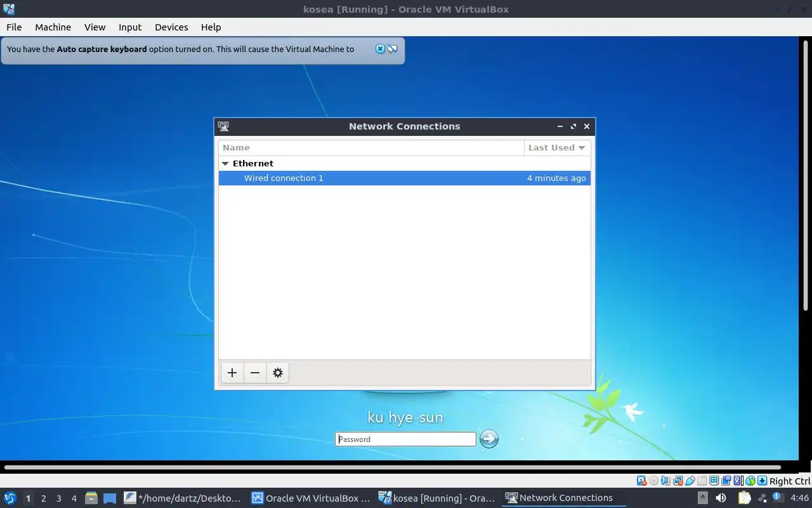Add a new network connection with plus button

pyautogui.click(x=232, y=373)
